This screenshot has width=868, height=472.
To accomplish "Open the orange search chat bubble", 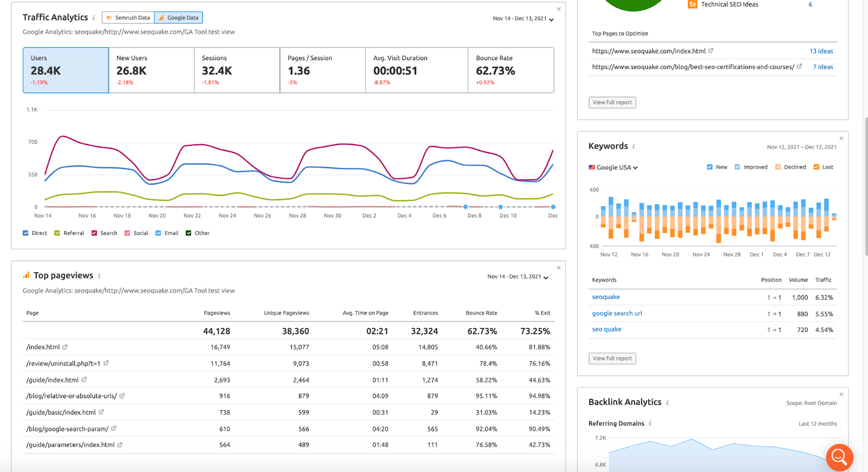I will pyautogui.click(x=839, y=457).
